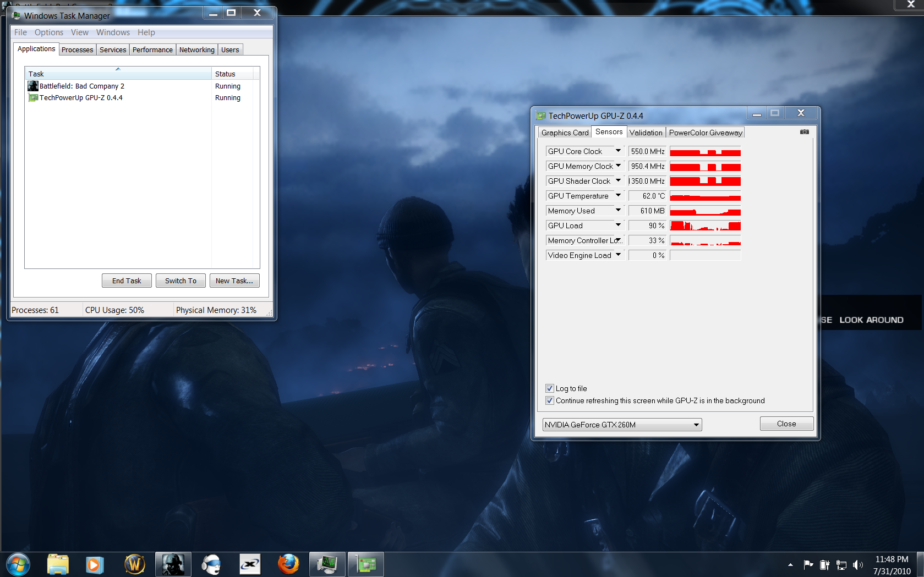Switch to GPU-Z Validation tab

(646, 133)
